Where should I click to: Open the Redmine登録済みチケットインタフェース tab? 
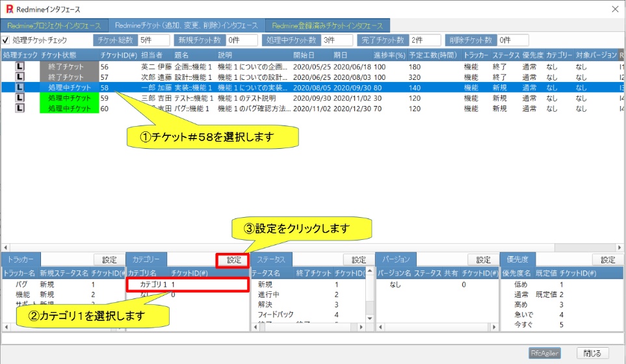tap(328, 25)
